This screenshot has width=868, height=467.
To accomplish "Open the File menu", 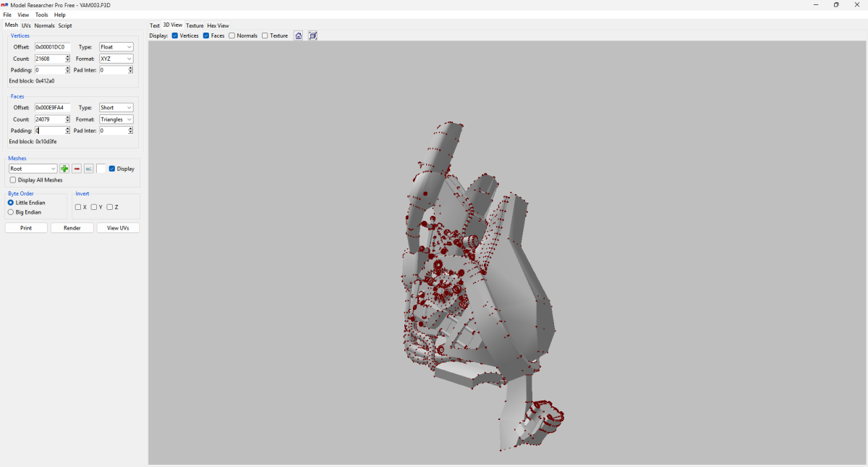I will point(7,14).
